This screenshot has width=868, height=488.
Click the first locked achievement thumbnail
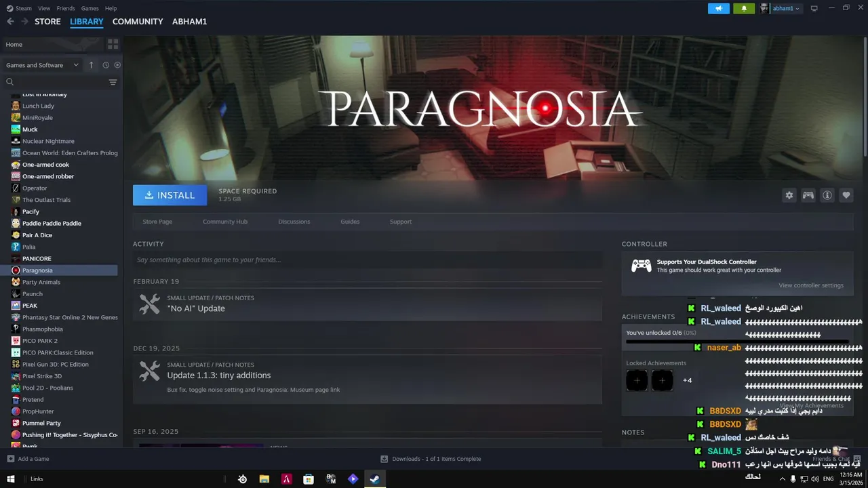[x=637, y=380]
